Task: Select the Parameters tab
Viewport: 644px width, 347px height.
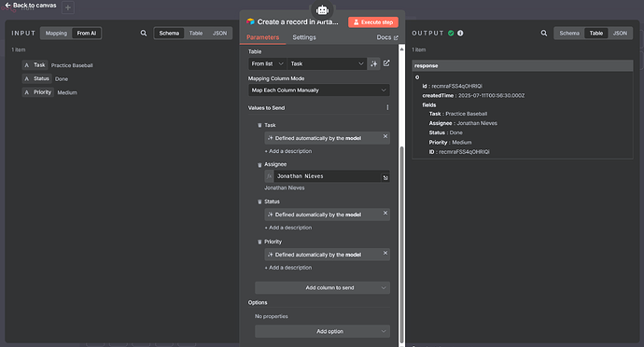Action: (x=262, y=37)
